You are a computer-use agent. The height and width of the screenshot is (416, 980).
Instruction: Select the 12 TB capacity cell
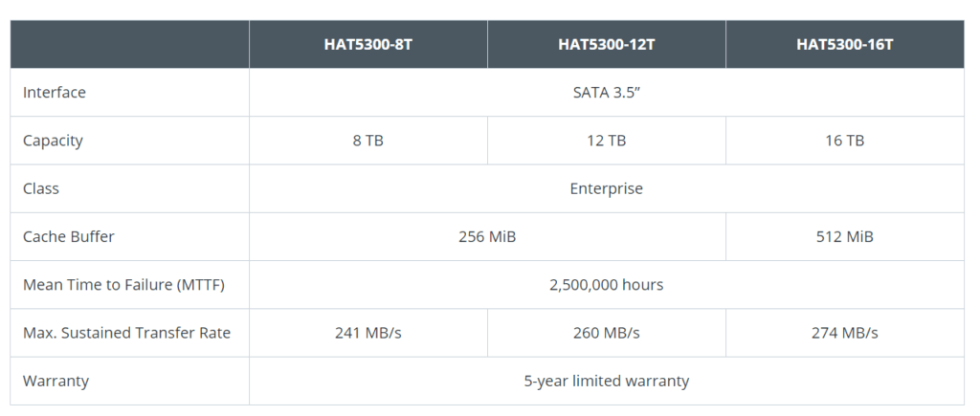(x=606, y=141)
